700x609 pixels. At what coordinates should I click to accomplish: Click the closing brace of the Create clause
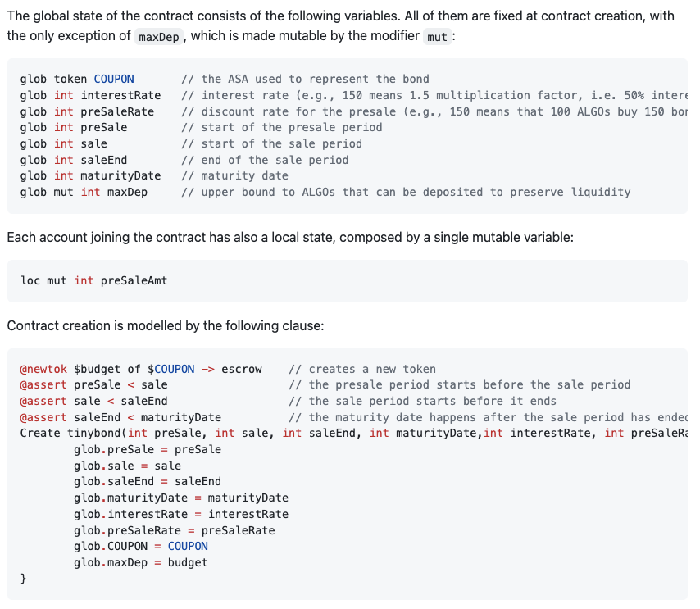point(23,578)
